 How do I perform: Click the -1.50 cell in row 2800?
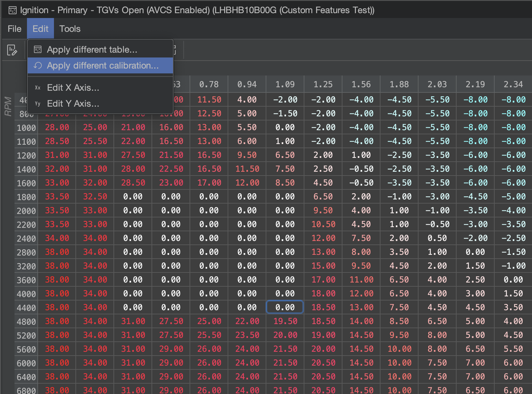pos(513,252)
